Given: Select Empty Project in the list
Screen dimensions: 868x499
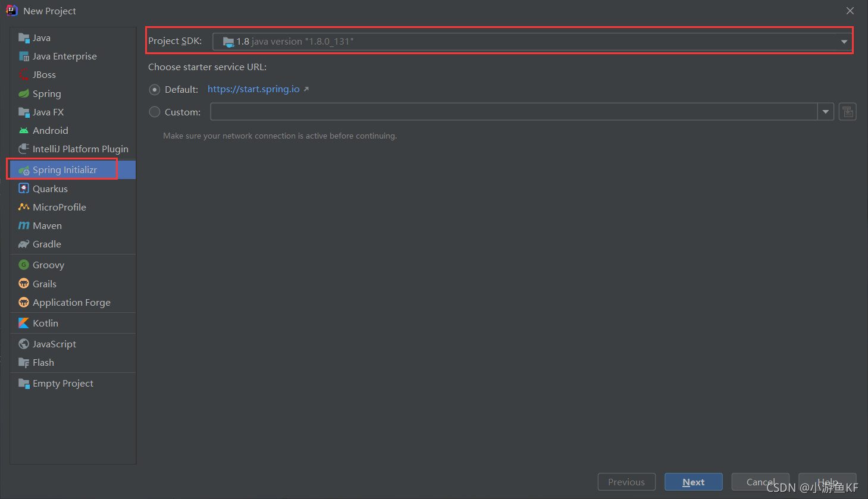Looking at the screenshot, I should [73, 383].
